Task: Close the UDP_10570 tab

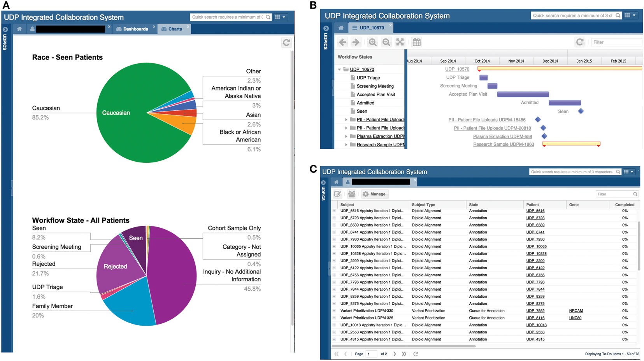Action: click(390, 26)
